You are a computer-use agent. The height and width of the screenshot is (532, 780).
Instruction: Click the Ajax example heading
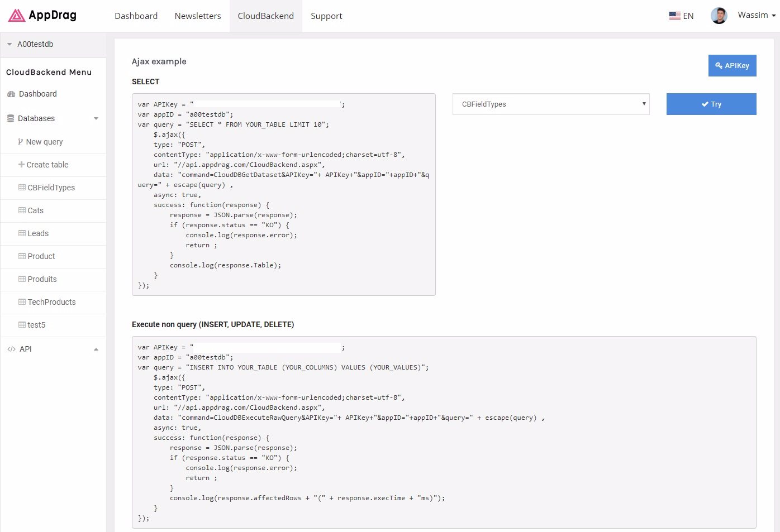159,61
